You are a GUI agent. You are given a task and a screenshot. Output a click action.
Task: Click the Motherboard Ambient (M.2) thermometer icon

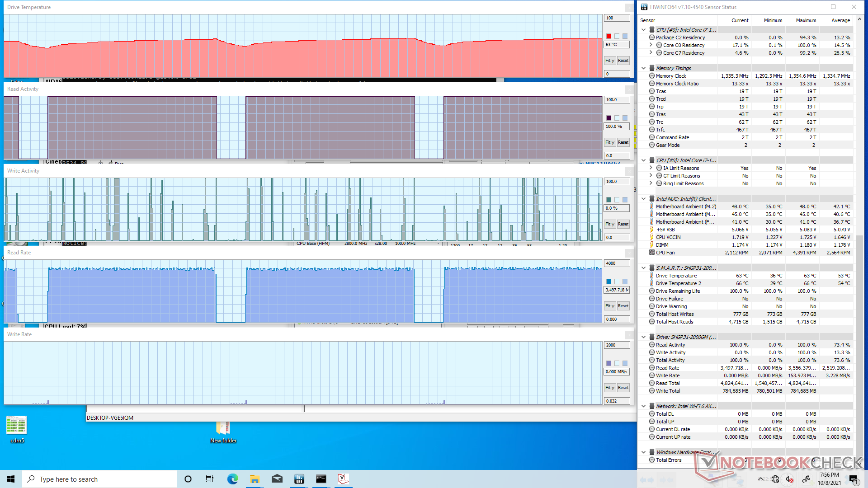652,206
